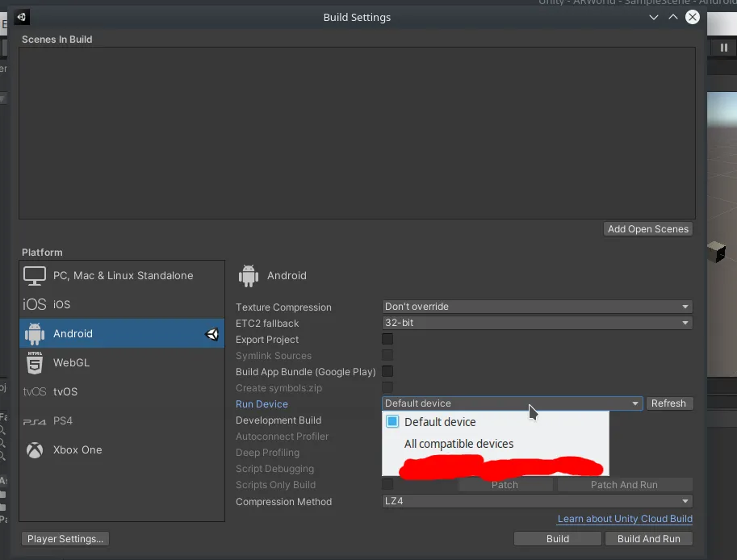
Task: Maximize Build Settings using the up chevron
Action: click(x=673, y=18)
